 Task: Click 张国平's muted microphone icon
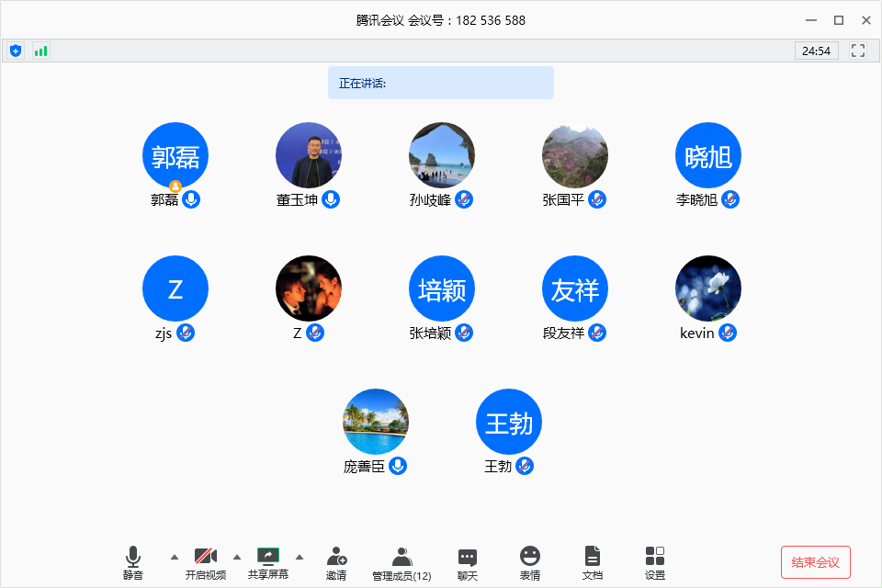(597, 199)
